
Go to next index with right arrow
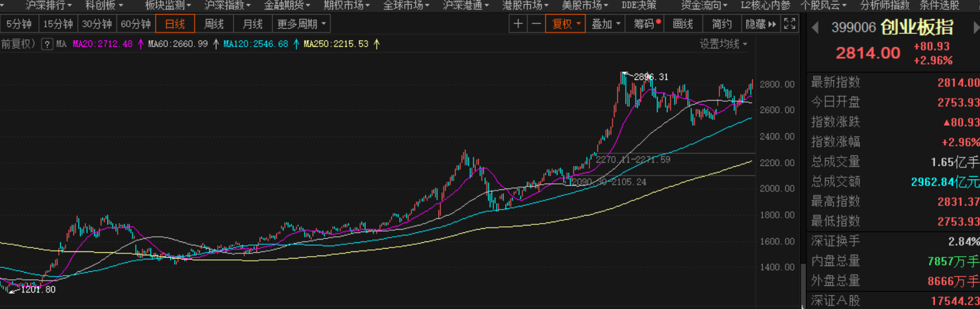(976, 28)
